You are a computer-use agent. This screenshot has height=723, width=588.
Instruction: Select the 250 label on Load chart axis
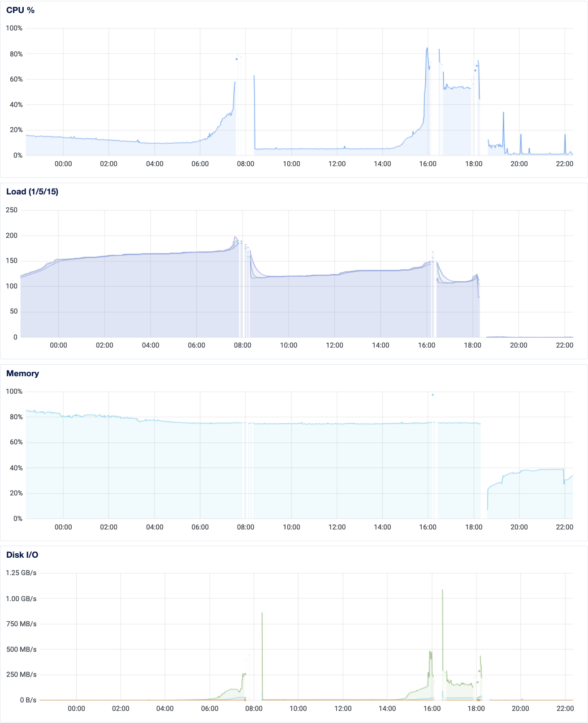(12, 210)
